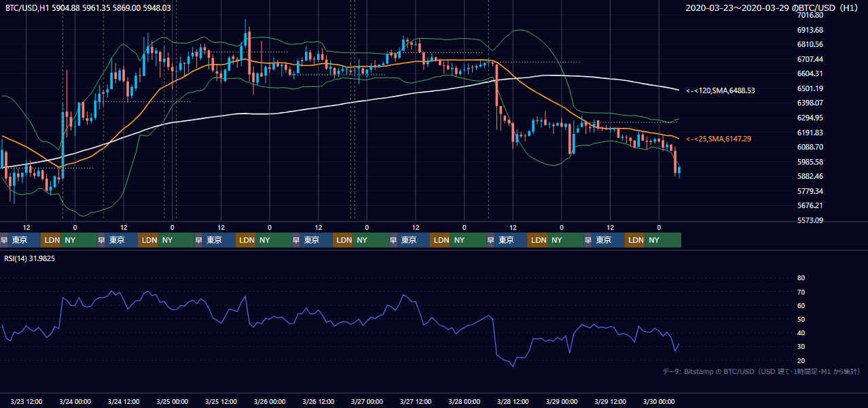Select the 25 SMA label showing 6147.29
This screenshot has height=408, width=868.
click(719, 139)
